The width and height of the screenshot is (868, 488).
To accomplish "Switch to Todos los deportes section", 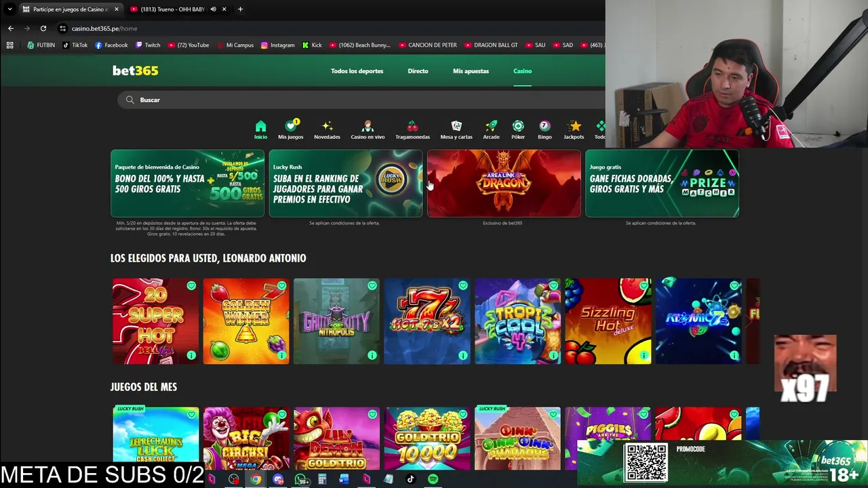I will pos(357,71).
